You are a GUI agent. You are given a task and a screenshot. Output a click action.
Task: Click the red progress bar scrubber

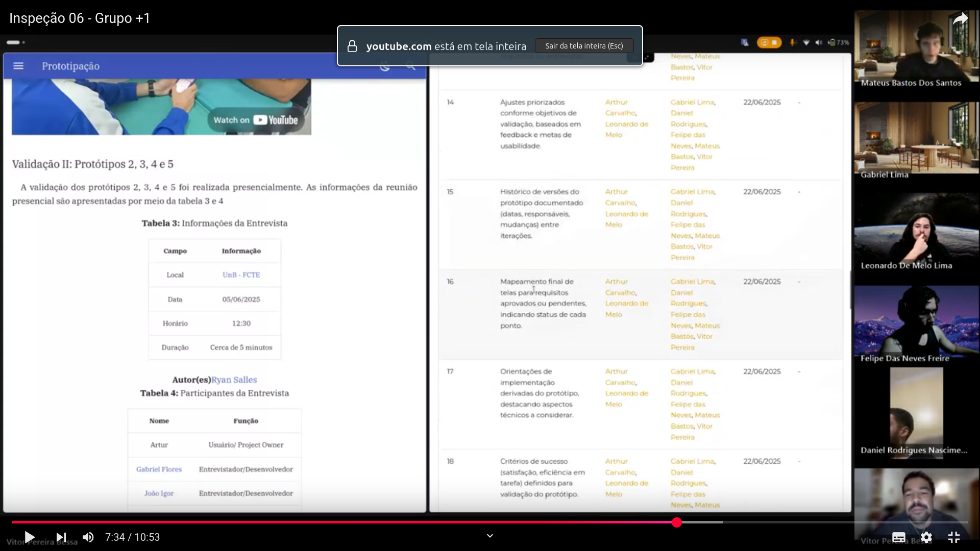[677, 522]
